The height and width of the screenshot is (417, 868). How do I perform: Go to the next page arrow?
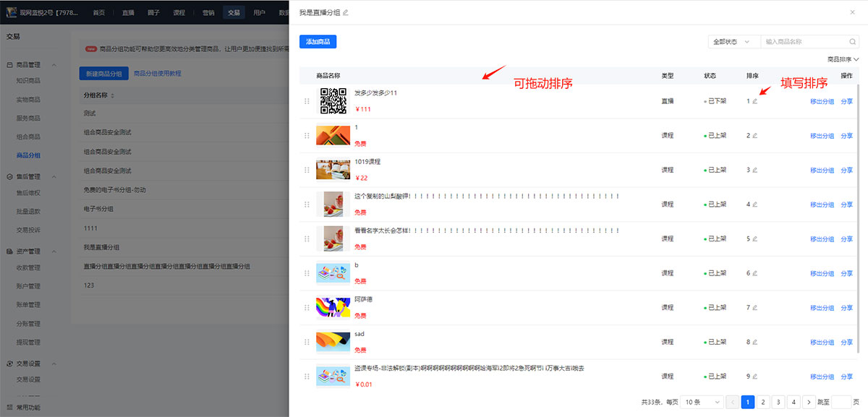[809, 402]
